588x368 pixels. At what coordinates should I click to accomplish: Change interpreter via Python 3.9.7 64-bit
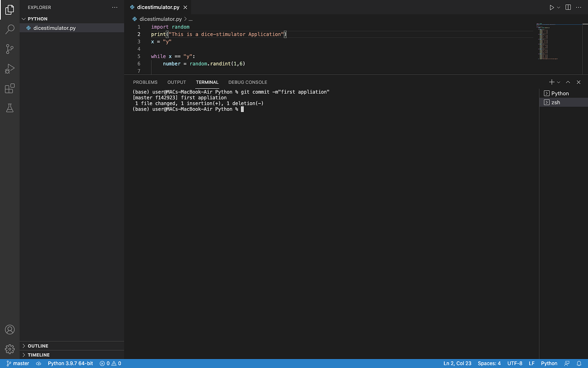(x=70, y=363)
